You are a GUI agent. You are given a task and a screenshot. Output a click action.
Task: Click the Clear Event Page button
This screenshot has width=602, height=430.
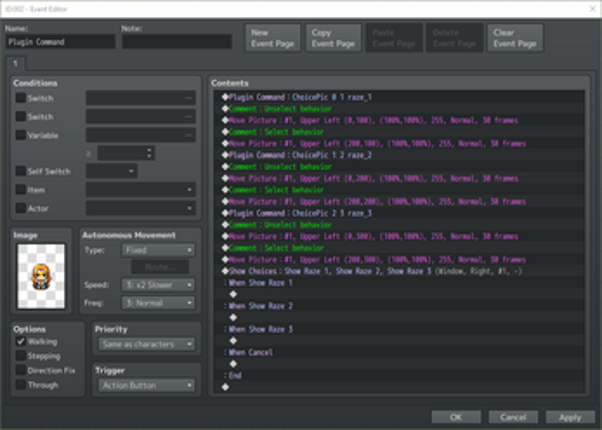[x=515, y=38]
